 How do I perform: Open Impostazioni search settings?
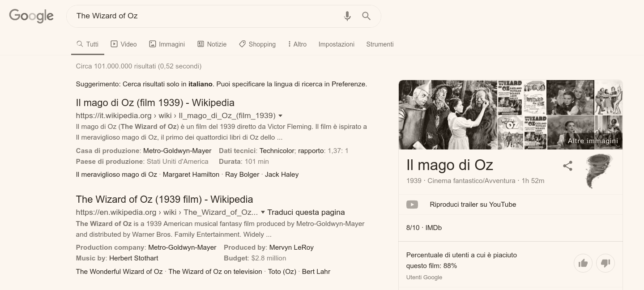tap(337, 44)
